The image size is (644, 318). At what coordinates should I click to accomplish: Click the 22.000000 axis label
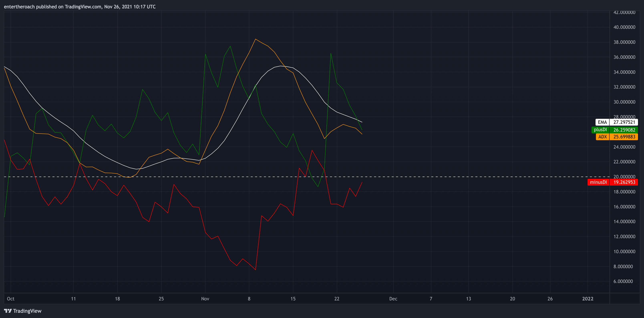pyautogui.click(x=624, y=162)
